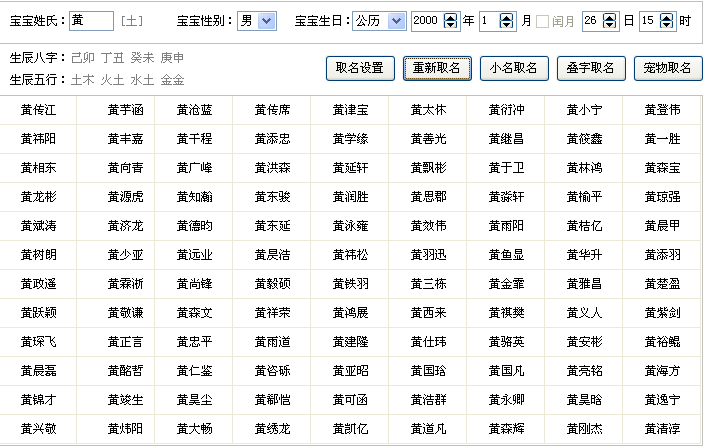708x447 pixels.
Task: Select the name 黄亚昭
Action: point(350,371)
